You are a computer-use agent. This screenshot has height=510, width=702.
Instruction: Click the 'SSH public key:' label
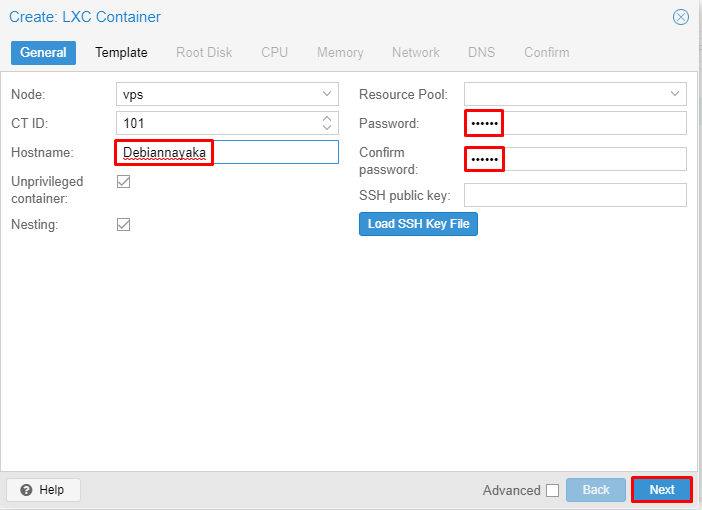(405, 196)
